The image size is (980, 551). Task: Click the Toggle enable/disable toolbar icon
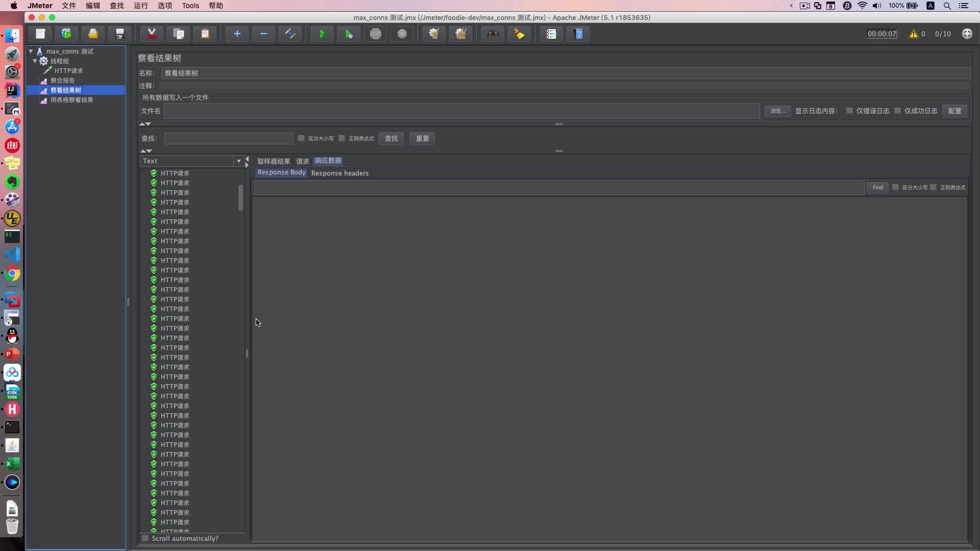(x=290, y=34)
